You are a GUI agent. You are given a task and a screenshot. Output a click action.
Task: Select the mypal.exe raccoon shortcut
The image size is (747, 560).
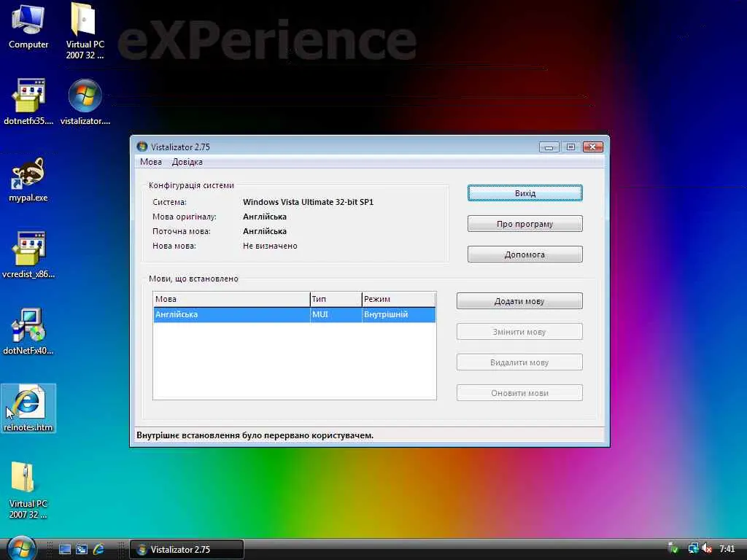(x=28, y=179)
